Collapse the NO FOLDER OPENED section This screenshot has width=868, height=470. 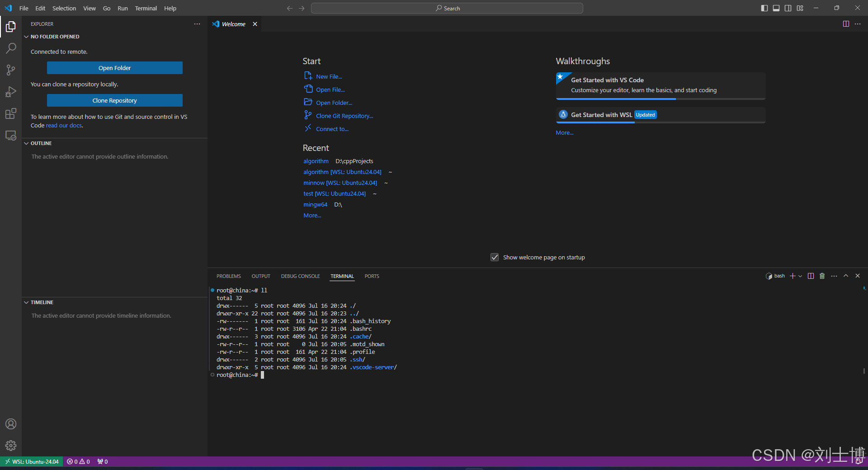pos(55,37)
